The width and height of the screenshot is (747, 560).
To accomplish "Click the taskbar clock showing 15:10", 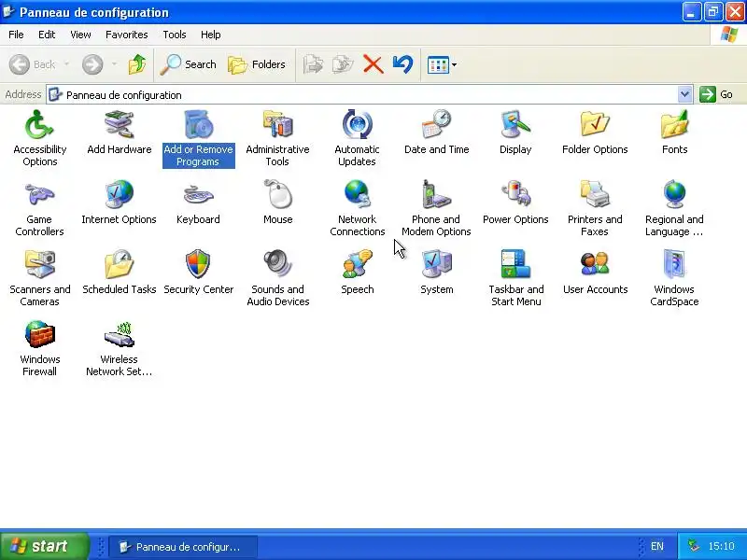I will [x=721, y=546].
